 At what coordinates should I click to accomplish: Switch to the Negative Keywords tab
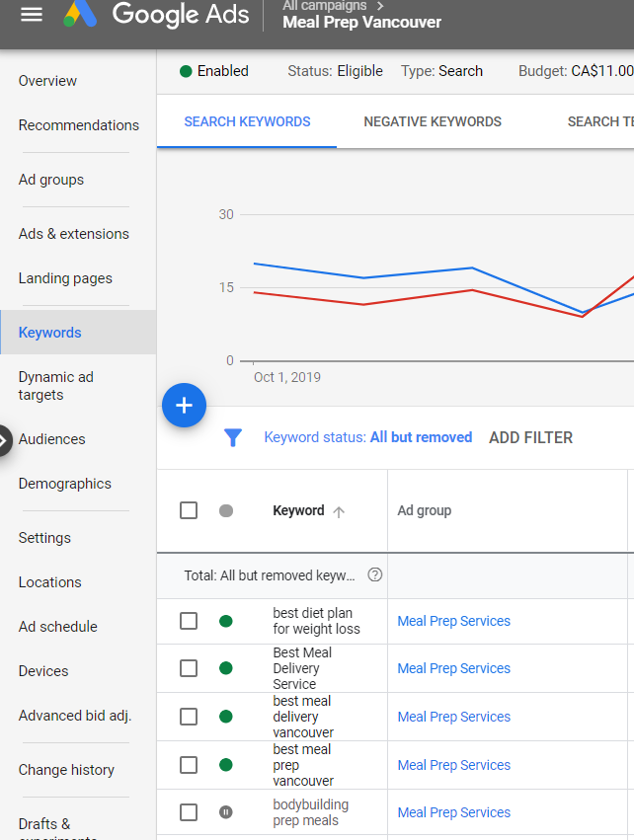click(x=433, y=121)
